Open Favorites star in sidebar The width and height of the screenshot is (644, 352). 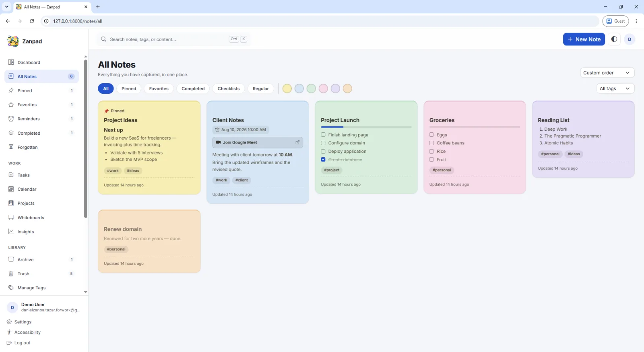tap(11, 105)
